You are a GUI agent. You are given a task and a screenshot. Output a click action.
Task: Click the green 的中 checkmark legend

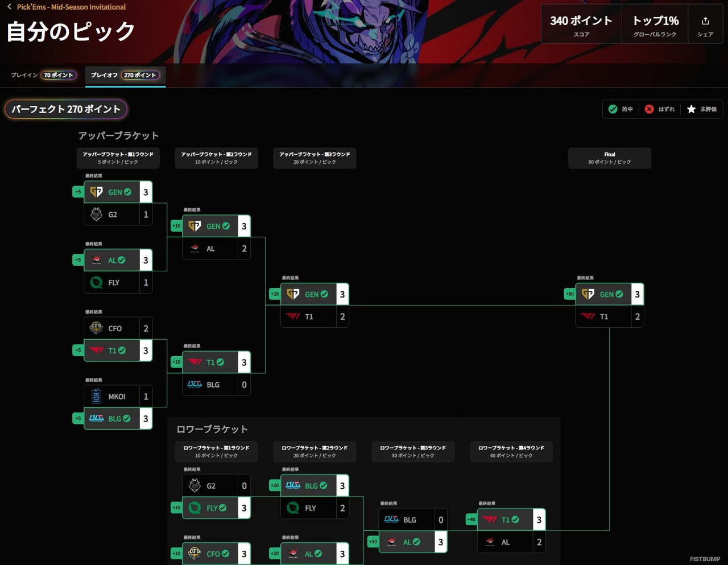[613, 109]
